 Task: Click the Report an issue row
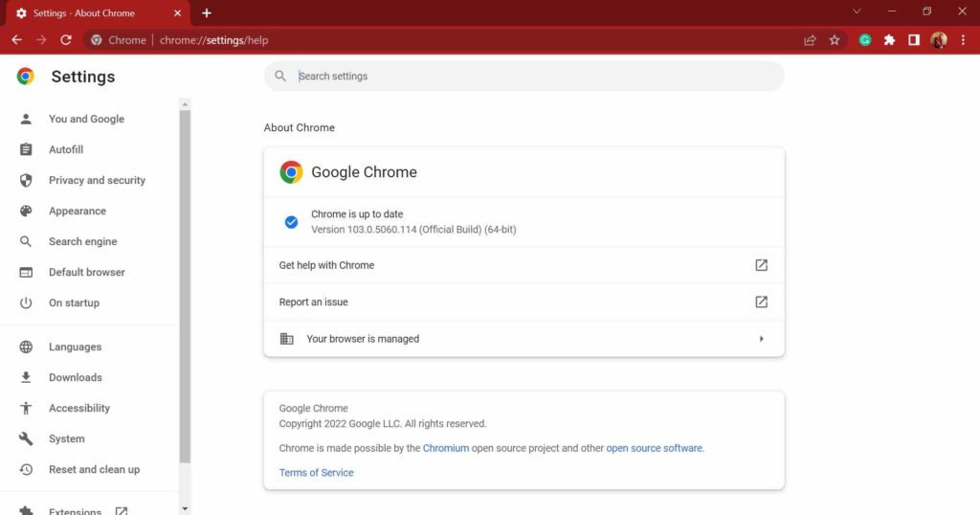pos(523,302)
